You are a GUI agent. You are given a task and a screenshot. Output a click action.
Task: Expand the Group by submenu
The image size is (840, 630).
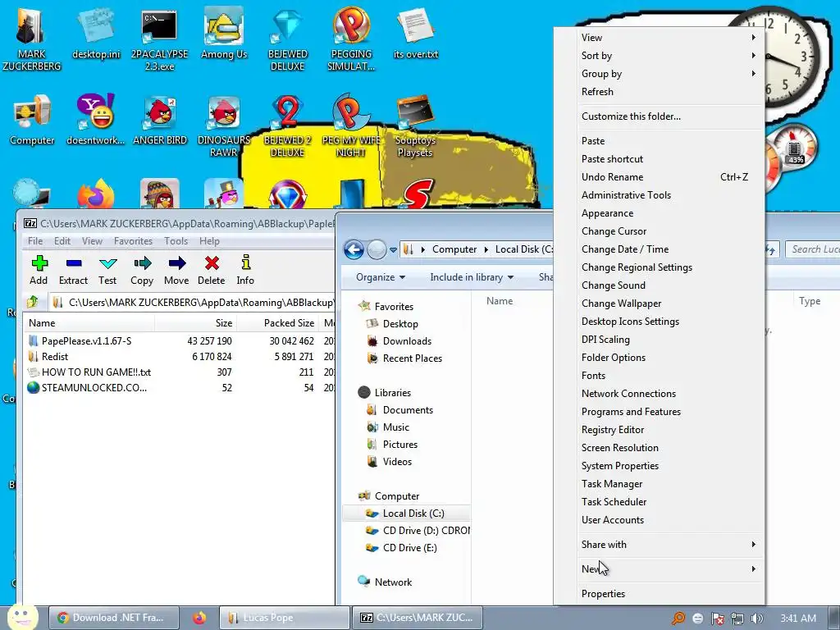[x=669, y=74]
